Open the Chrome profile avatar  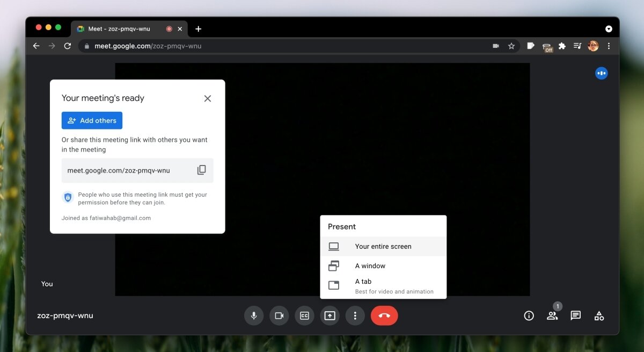[593, 46]
